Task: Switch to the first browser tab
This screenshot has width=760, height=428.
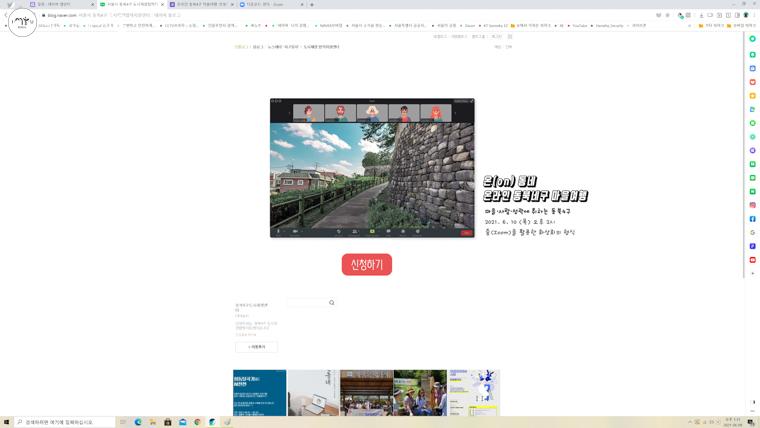Action: (x=60, y=4)
